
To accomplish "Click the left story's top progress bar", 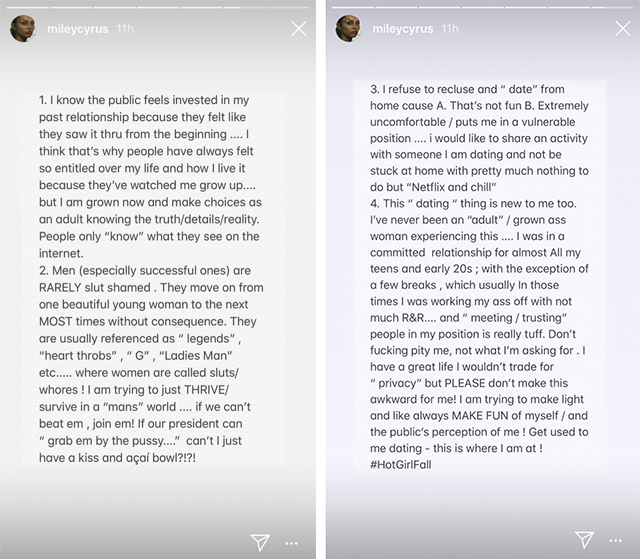I will point(158,5).
